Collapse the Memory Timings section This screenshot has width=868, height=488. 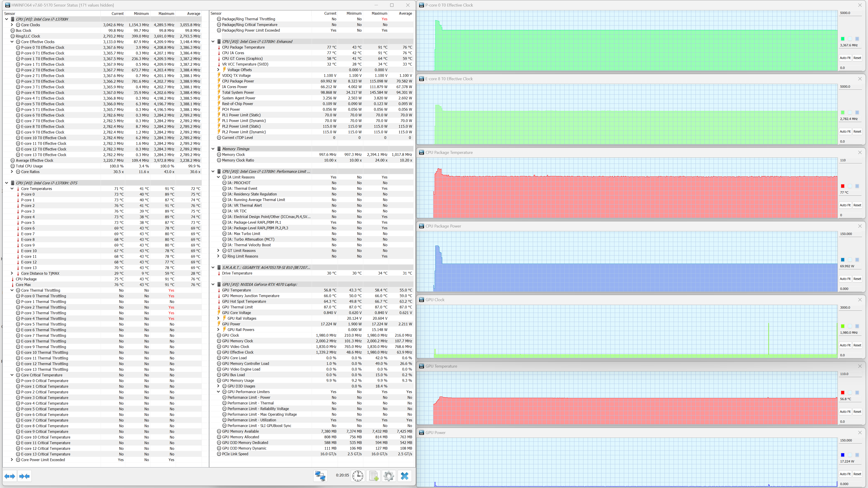point(213,149)
